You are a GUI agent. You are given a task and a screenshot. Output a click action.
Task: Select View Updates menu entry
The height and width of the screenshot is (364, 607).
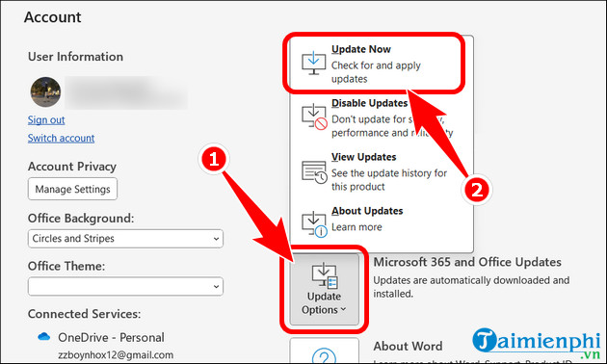click(382, 171)
